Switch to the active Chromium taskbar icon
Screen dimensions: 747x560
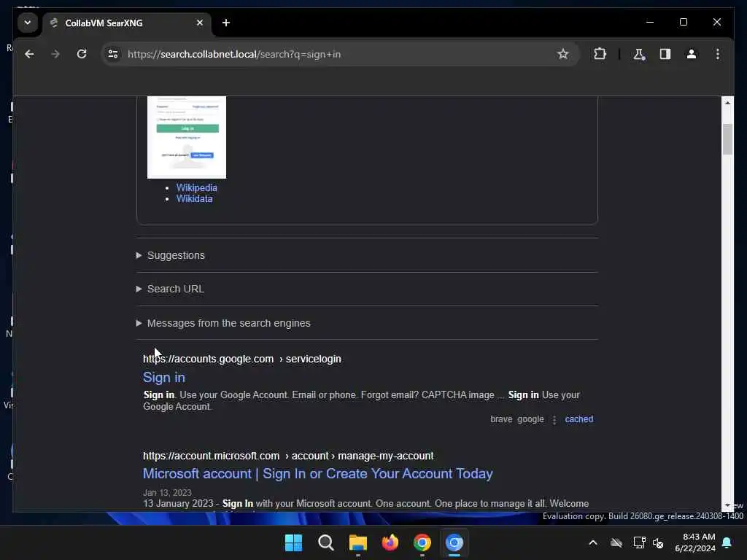(x=454, y=542)
